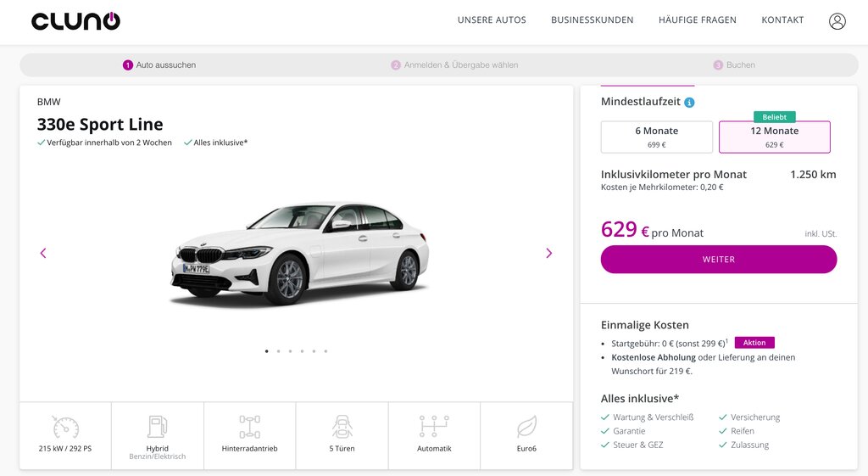
Task: Click Inklusivkilometer pro Monat label
Action: [x=674, y=175]
